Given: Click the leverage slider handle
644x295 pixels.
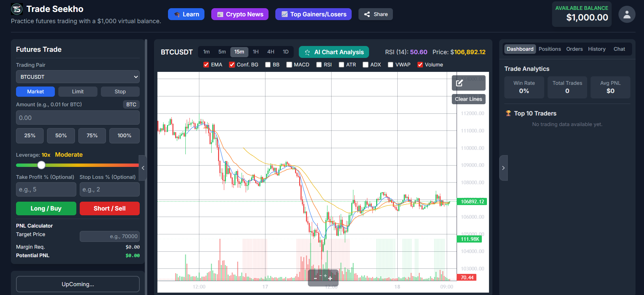Looking at the screenshot, I should tap(41, 165).
